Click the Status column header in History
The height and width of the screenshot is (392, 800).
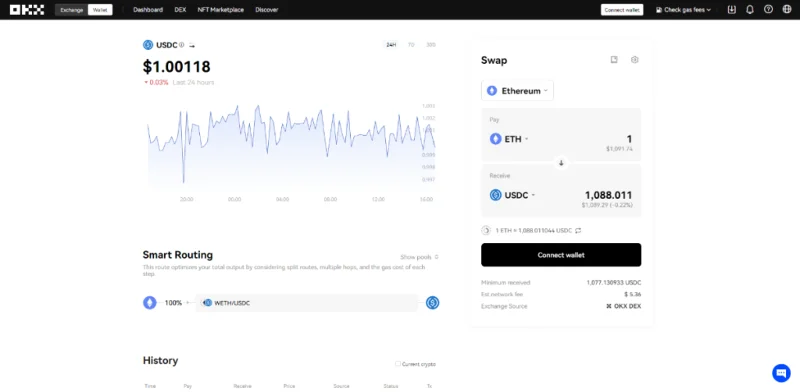point(391,386)
